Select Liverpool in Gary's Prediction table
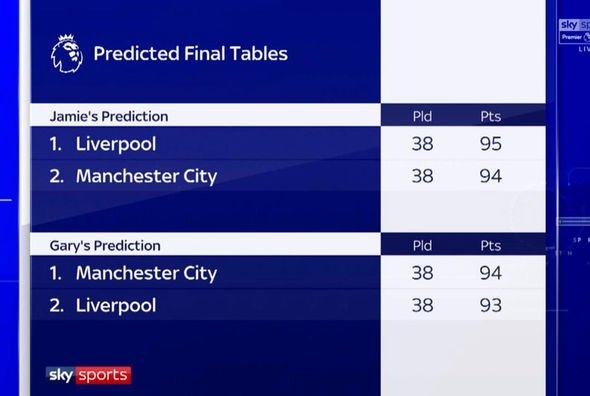 coord(116,305)
